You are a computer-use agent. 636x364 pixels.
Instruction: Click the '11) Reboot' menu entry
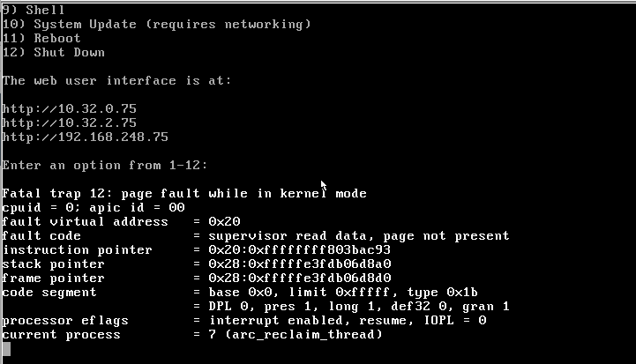click(41, 38)
